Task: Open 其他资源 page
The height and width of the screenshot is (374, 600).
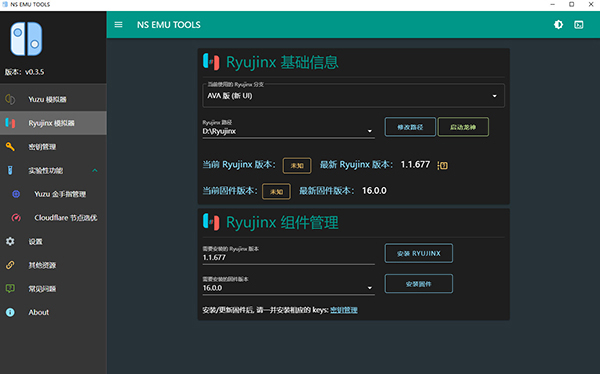Action: 53,265
